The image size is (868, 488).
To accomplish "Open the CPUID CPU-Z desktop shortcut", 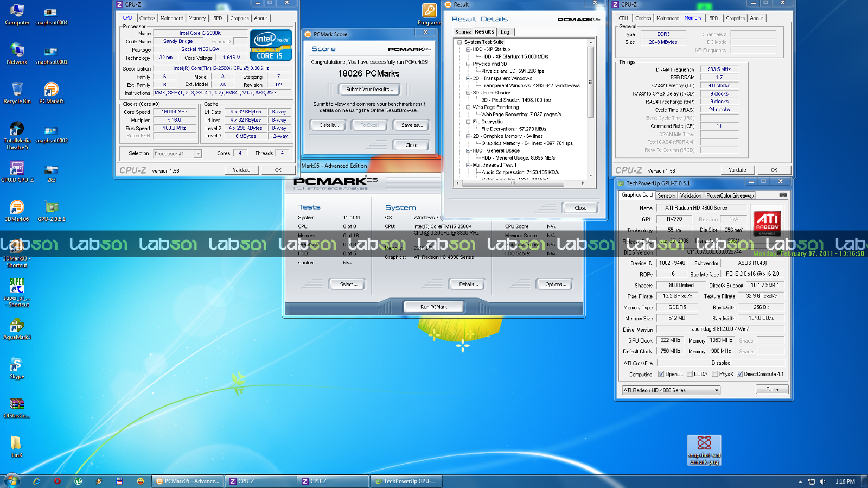I will click(x=17, y=172).
